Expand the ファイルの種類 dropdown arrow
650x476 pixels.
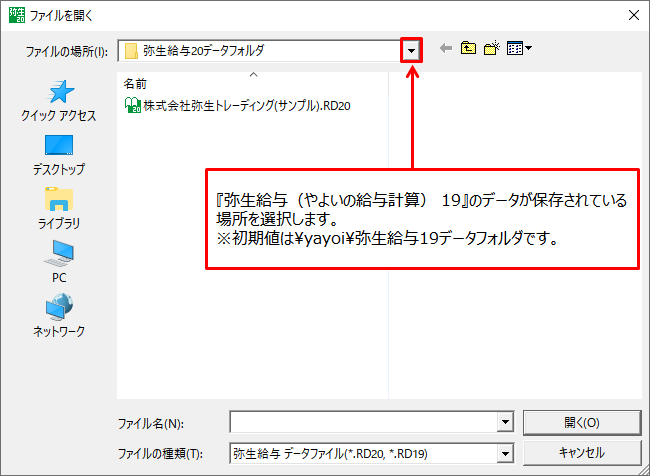click(505, 454)
